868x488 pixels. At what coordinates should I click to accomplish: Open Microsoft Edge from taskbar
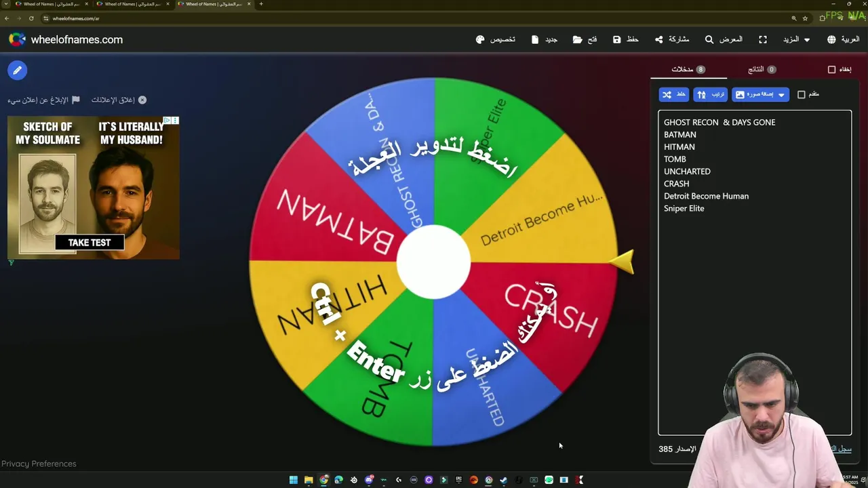[x=338, y=480]
